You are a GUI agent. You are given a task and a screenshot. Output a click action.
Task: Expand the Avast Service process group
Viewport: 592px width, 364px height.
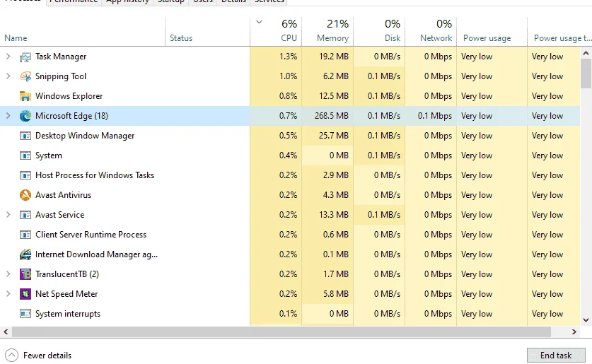point(8,215)
